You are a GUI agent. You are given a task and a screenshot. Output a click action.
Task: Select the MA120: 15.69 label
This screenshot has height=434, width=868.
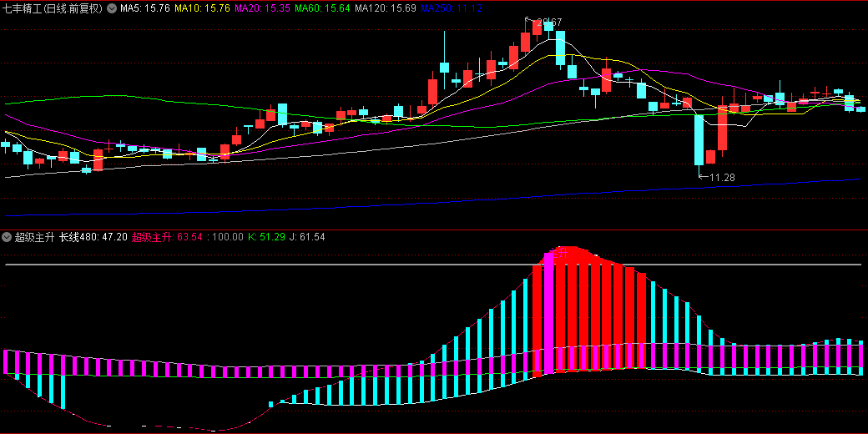click(386, 9)
